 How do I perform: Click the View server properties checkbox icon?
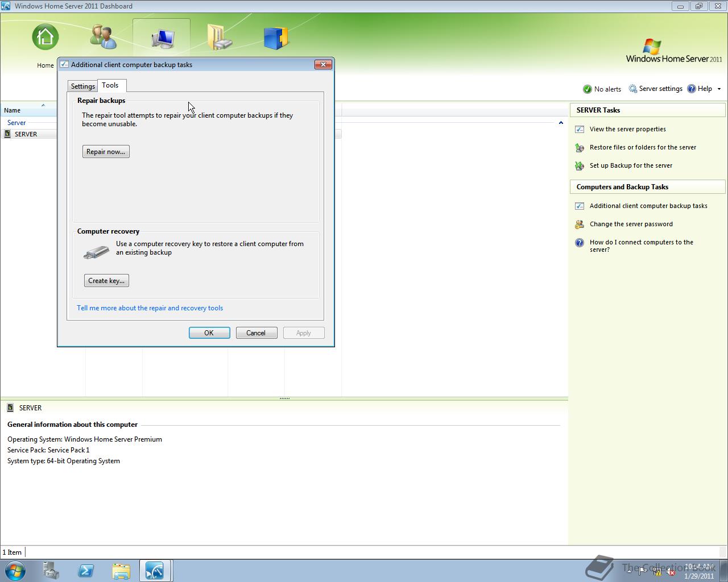[x=580, y=129]
